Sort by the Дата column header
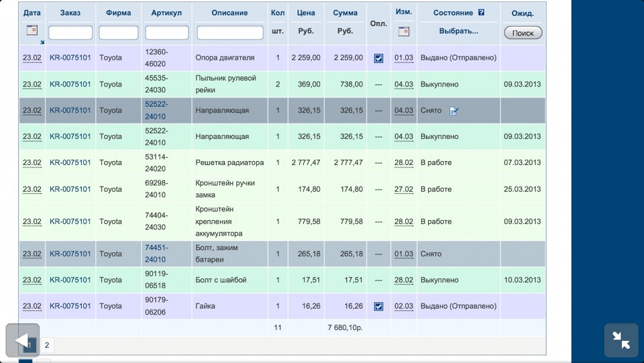Image resolution: width=644 pixels, height=363 pixels. [x=32, y=13]
